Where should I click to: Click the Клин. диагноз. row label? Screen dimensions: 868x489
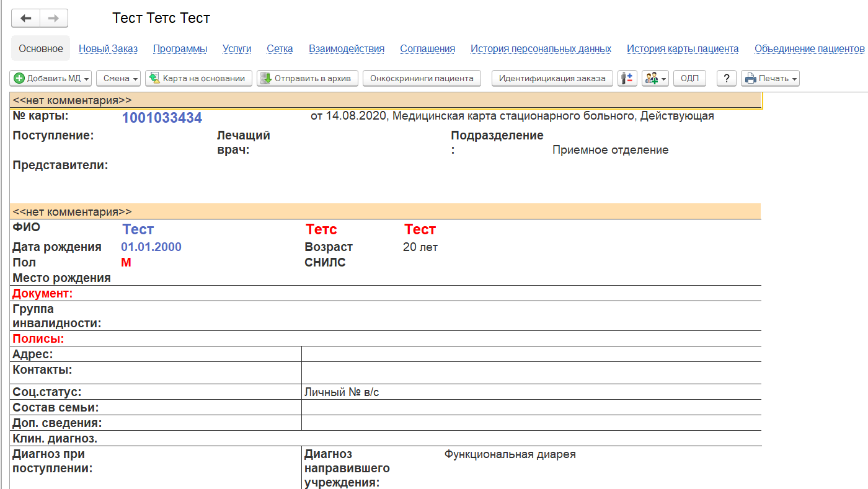[x=55, y=438]
